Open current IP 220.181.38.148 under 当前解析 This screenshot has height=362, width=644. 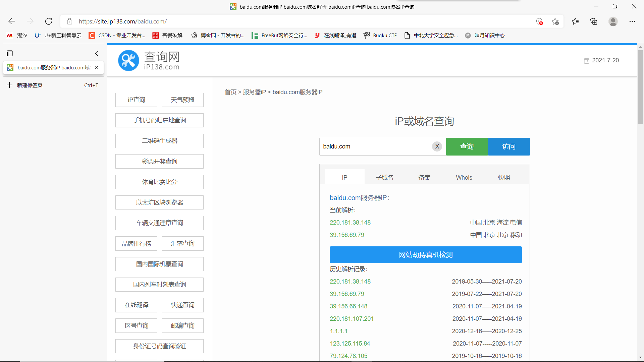(350, 223)
